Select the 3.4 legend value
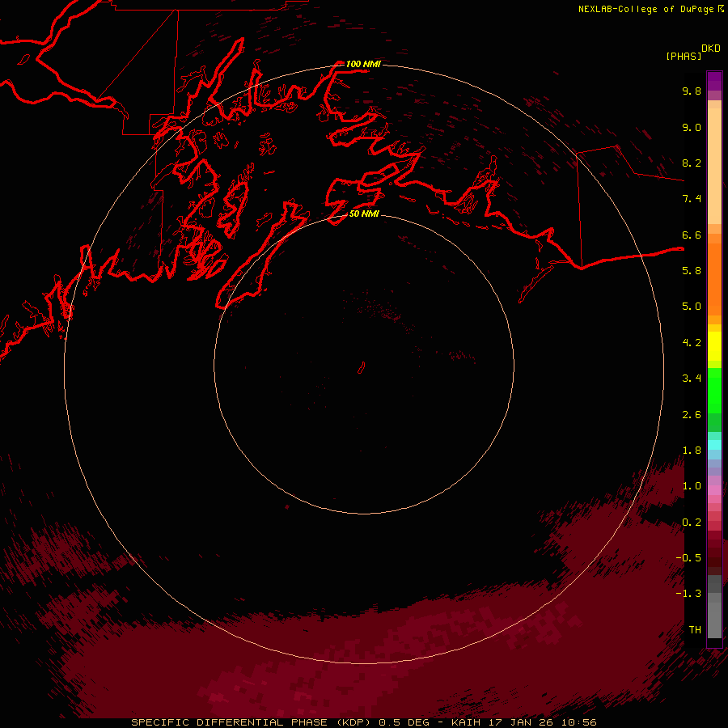The width and height of the screenshot is (728, 728). click(x=692, y=379)
